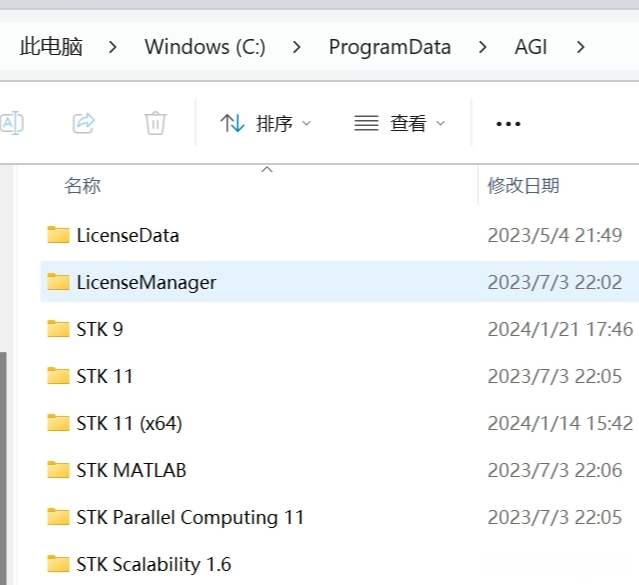Viewport: 639px width, 585px height.
Task: Sort by the 修改日期 column header
Action: pos(523,185)
